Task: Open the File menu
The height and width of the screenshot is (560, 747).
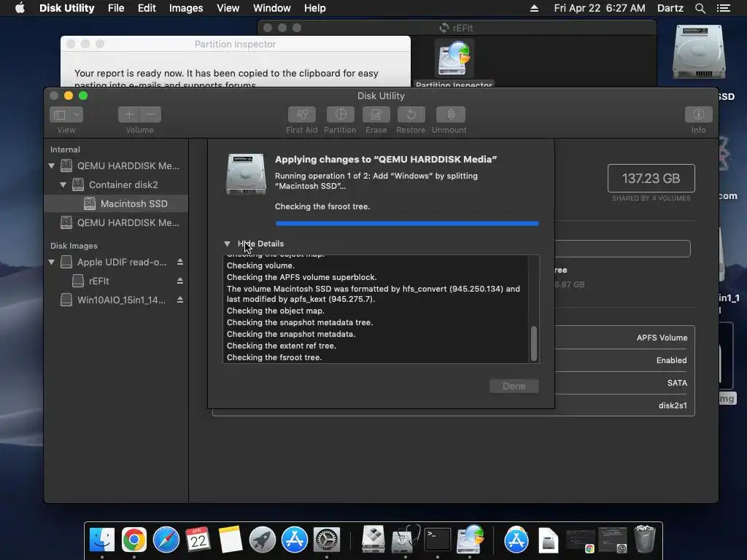Action: tap(116, 8)
